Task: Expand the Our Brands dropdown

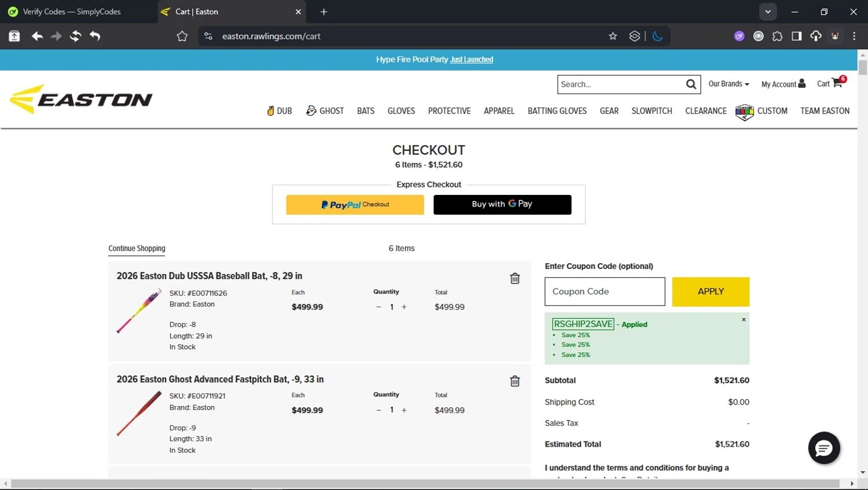Action: [x=729, y=84]
